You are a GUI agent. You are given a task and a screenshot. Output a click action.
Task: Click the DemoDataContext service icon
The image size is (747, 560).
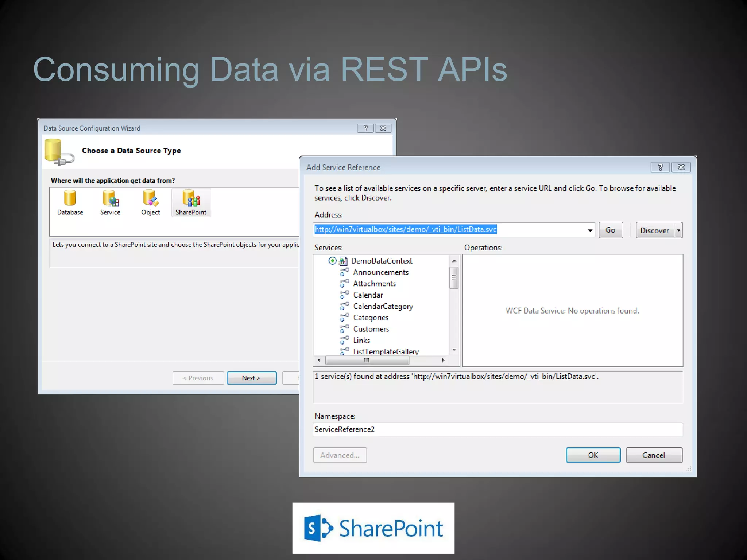(343, 261)
